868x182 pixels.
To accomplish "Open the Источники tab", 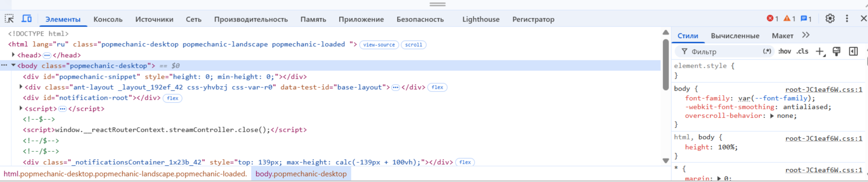I will point(154,19).
